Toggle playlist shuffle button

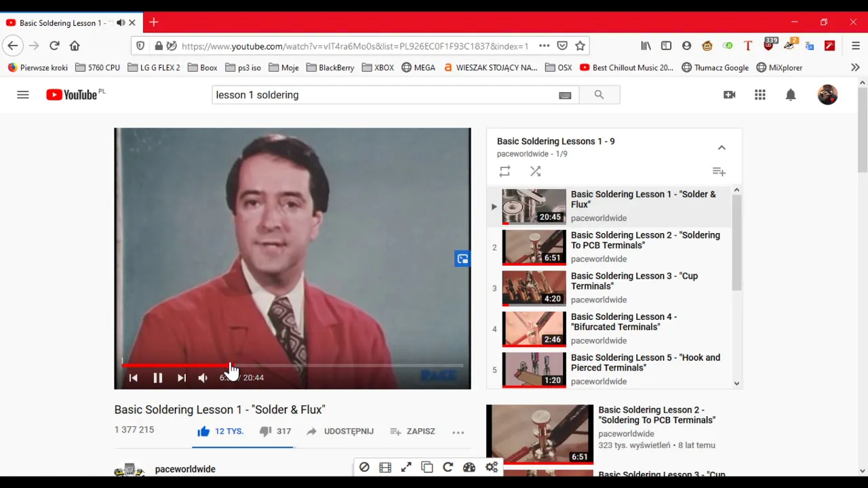point(535,171)
